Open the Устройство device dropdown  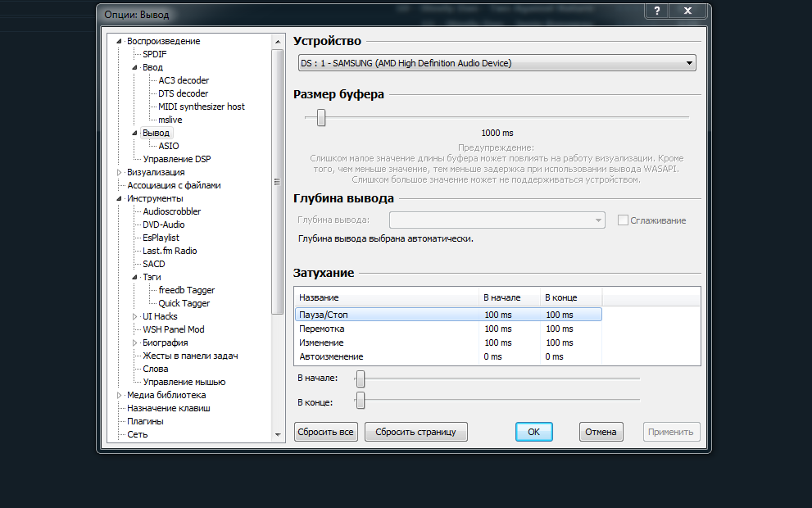pyautogui.click(x=497, y=63)
